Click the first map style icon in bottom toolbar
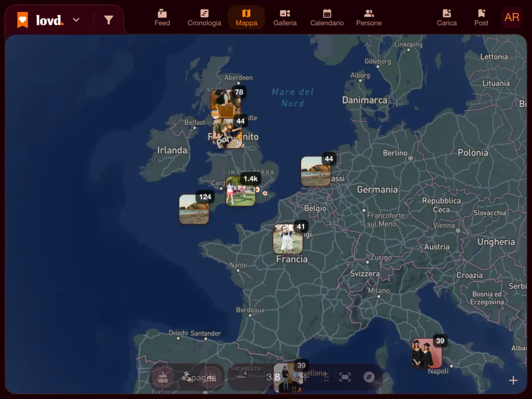Screen dimensions: 532x399 click(163, 377)
